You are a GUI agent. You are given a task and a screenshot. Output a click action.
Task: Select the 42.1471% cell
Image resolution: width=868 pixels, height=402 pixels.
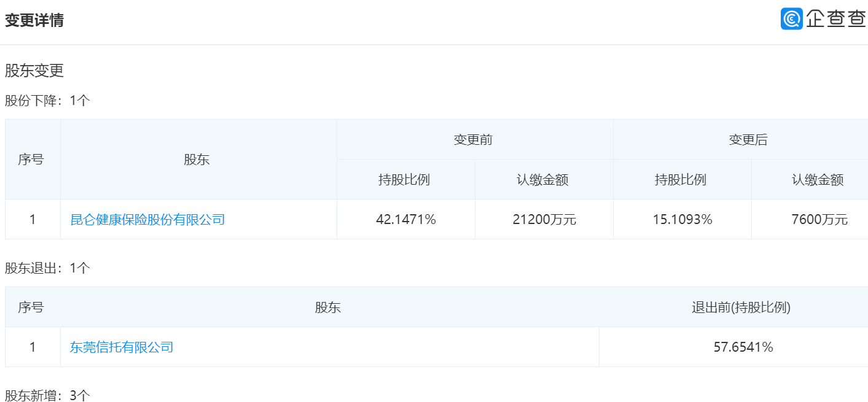(x=405, y=219)
